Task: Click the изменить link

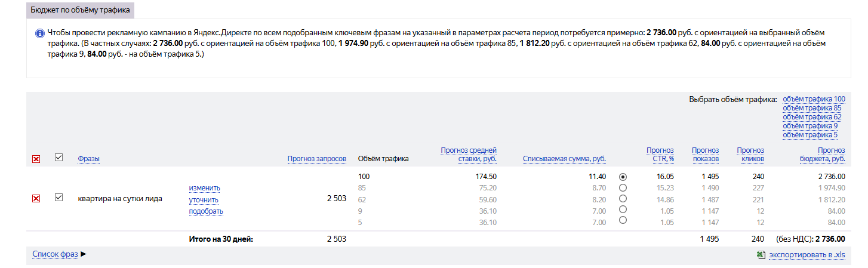Action: pyautogui.click(x=204, y=188)
